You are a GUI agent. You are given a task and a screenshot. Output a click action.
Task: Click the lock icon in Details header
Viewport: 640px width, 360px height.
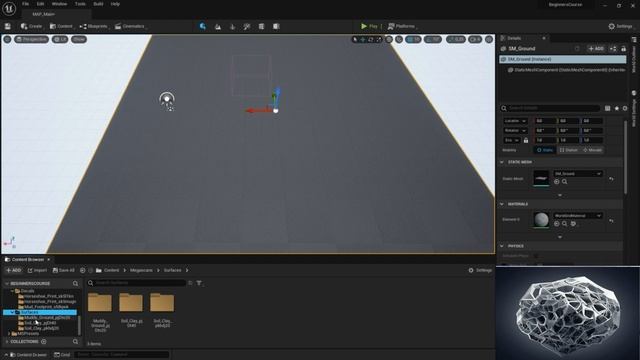coord(623,49)
